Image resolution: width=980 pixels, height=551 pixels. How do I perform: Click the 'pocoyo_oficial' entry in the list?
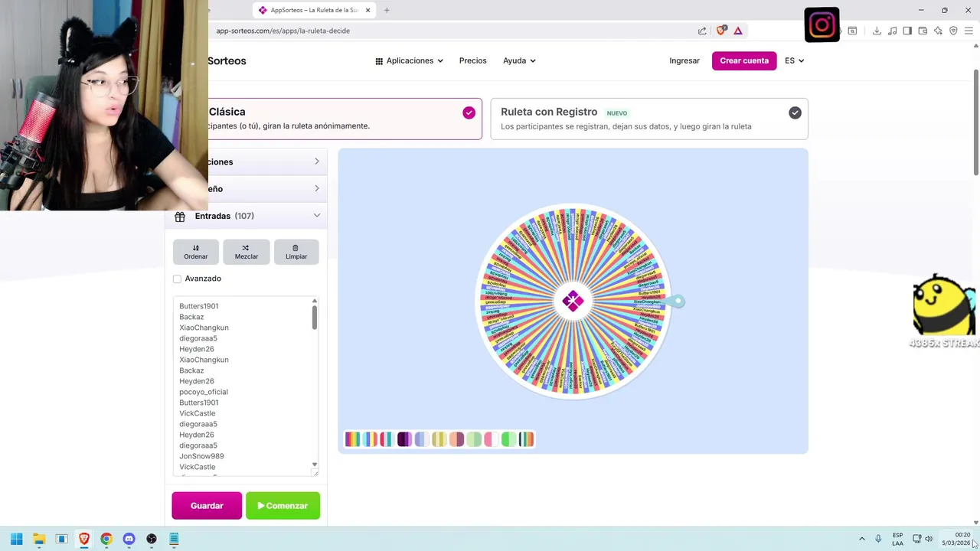point(204,392)
